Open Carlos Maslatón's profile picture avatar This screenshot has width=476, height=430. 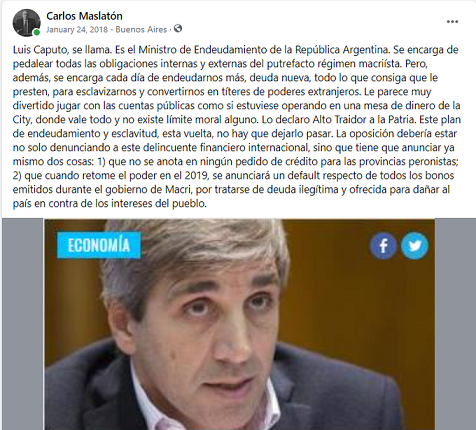click(x=26, y=23)
